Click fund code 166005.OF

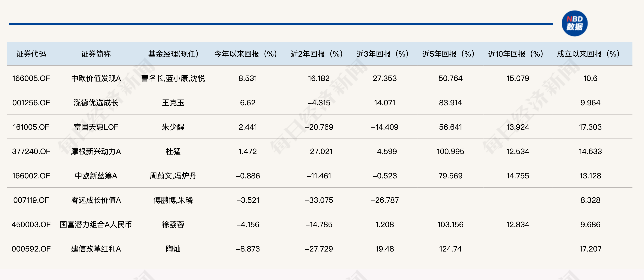31,78
